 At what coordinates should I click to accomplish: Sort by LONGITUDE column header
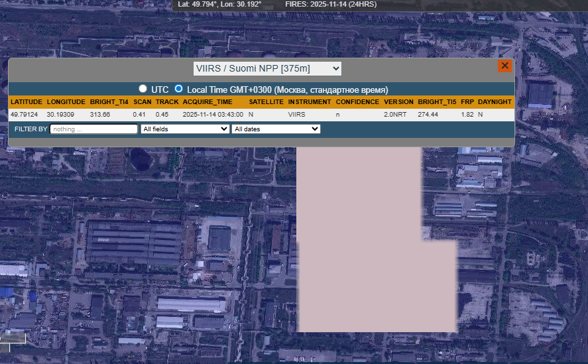66,102
